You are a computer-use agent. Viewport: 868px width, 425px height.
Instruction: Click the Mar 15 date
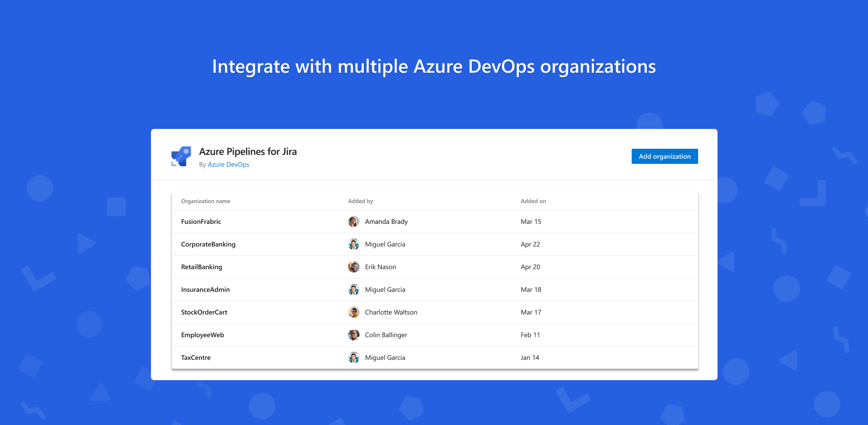pyautogui.click(x=531, y=221)
